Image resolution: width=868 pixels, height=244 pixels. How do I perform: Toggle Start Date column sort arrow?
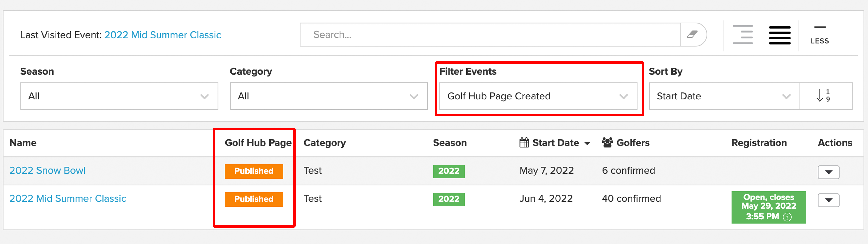pyautogui.click(x=587, y=143)
